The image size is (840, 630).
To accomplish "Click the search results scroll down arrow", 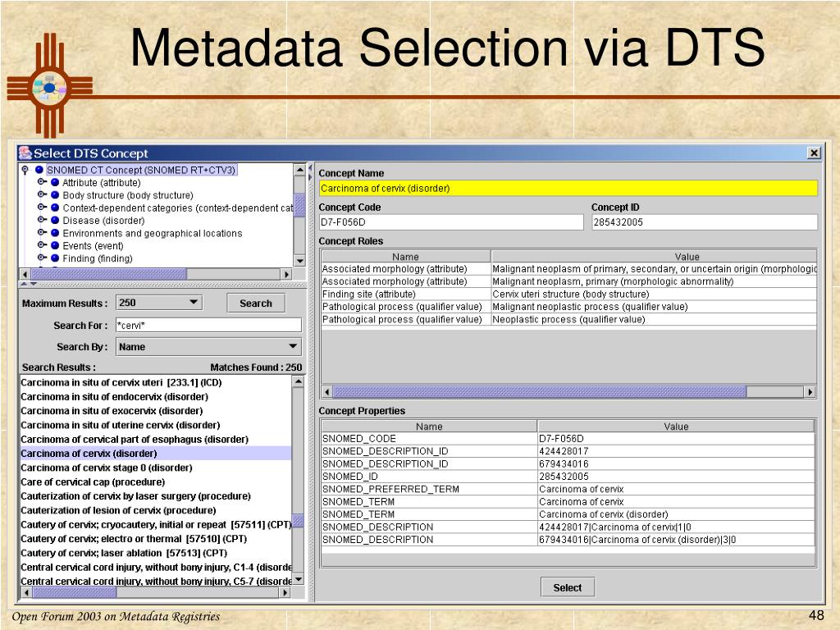I will 298,580.
